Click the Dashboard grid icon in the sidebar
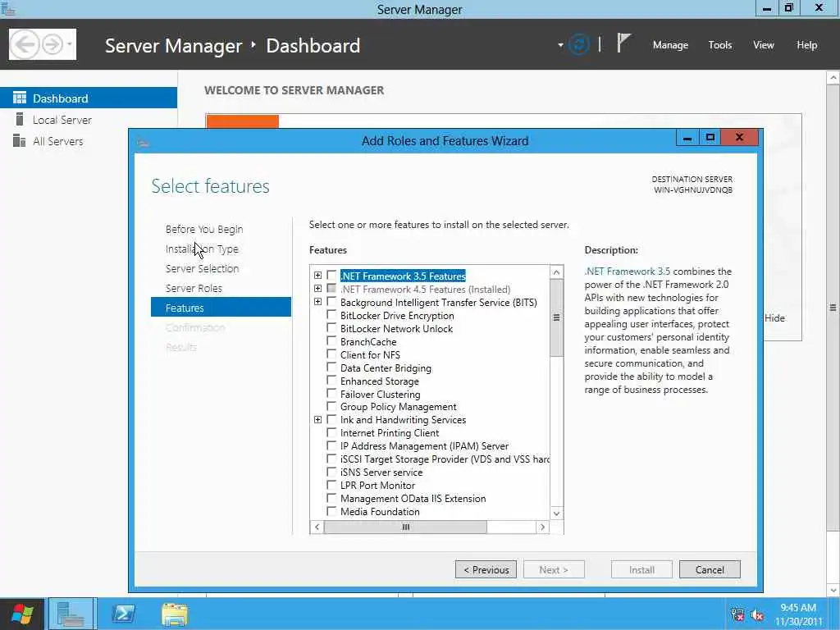Screen dimensions: 840x630 pos(20,98)
